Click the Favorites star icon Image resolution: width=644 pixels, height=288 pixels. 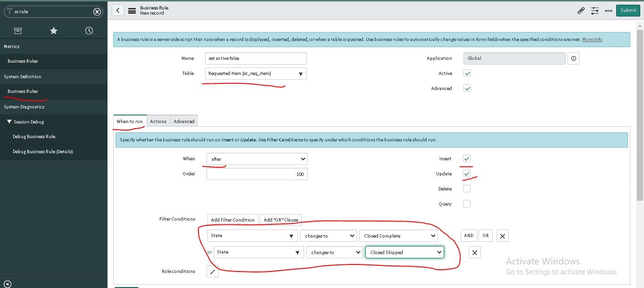(x=53, y=30)
